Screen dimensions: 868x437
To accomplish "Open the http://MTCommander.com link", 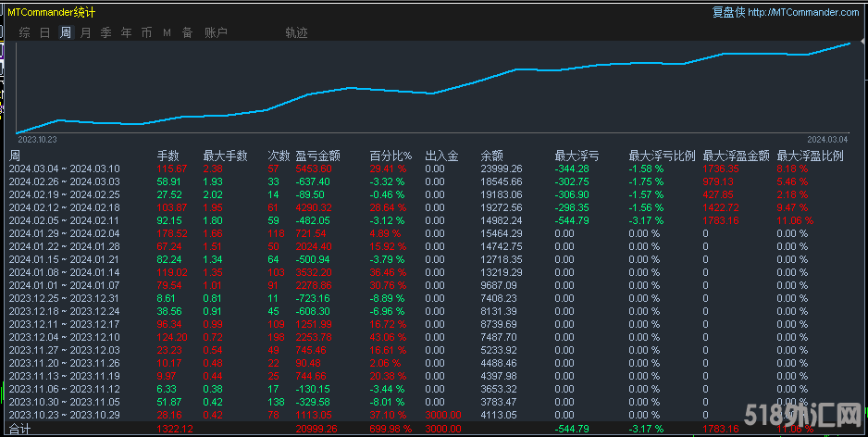I will 803,12.
